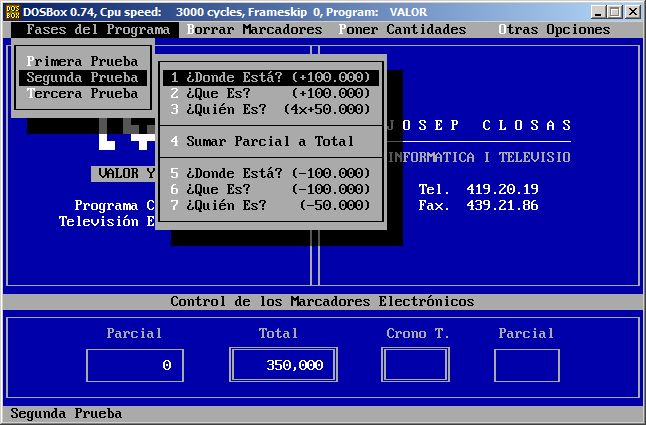646x425 pixels.
Task: Expand the Poner Cantidades menu
Action: tap(402, 29)
